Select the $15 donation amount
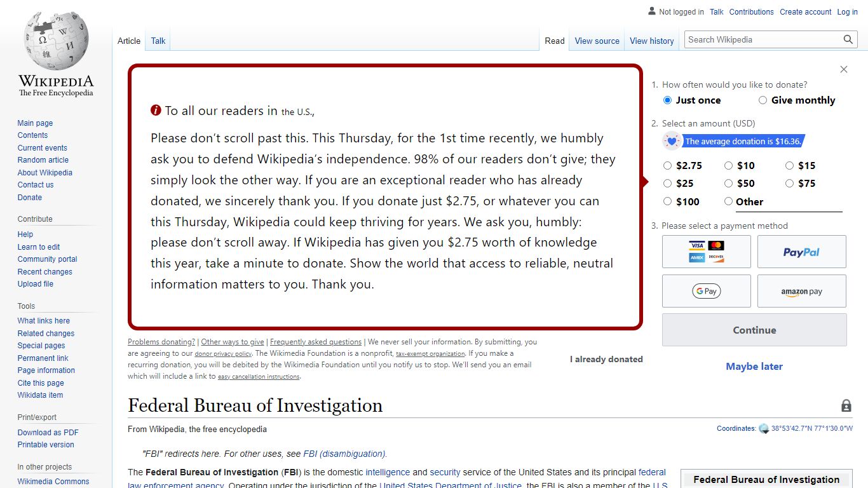868x488 pixels. coord(789,166)
